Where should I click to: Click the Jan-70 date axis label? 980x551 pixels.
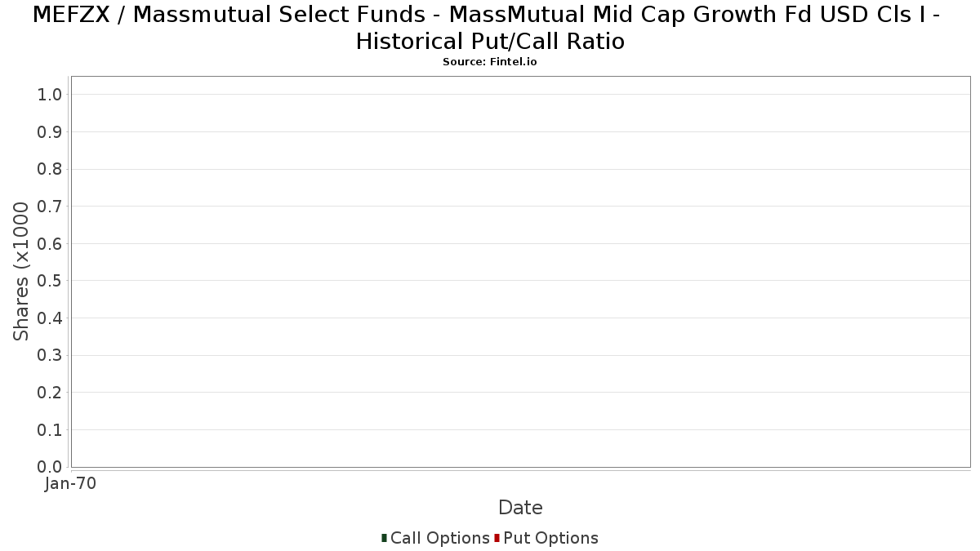click(x=70, y=483)
